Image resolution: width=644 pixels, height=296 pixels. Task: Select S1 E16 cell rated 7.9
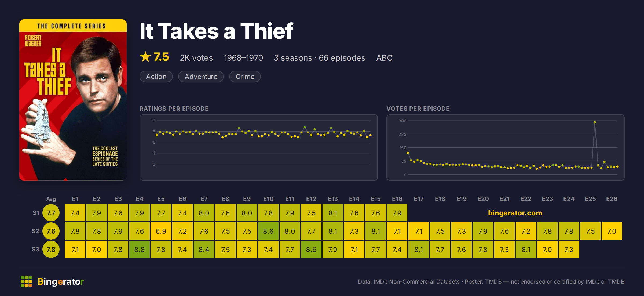click(397, 213)
